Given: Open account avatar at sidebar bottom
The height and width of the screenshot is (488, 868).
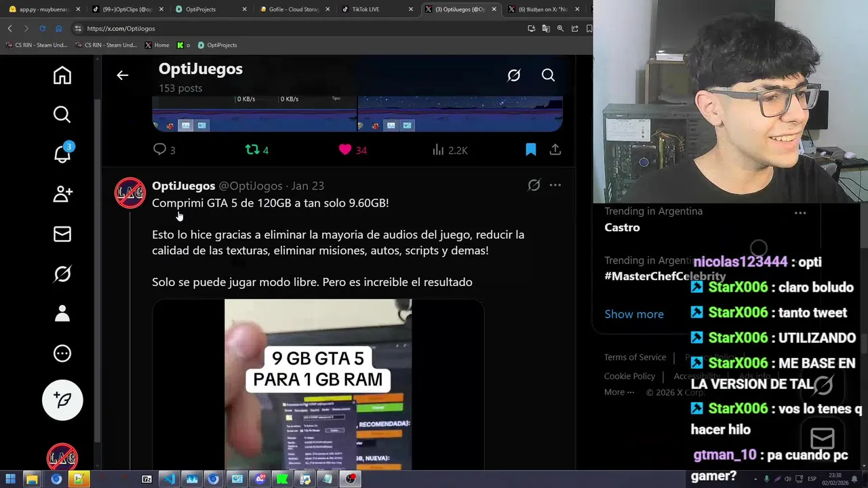Looking at the screenshot, I should coord(62,459).
